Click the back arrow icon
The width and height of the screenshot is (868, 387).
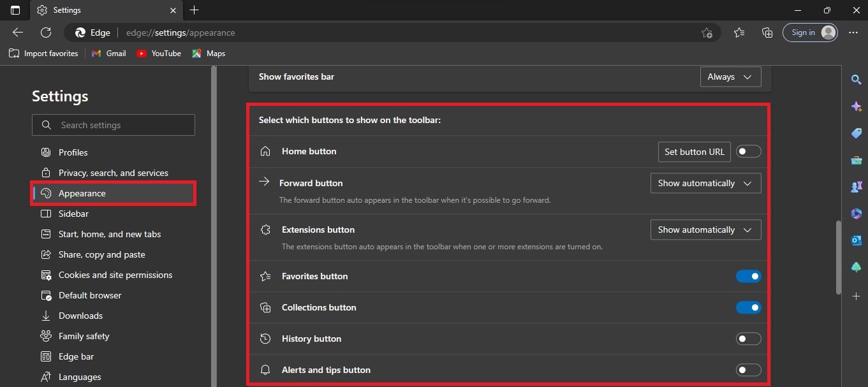click(x=18, y=33)
